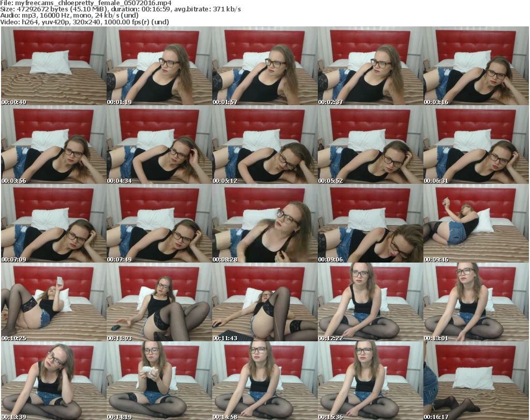Screen dimensions: 530x420
Task: Open the thumbnail stamped 00:00:40
Action: 54,66
